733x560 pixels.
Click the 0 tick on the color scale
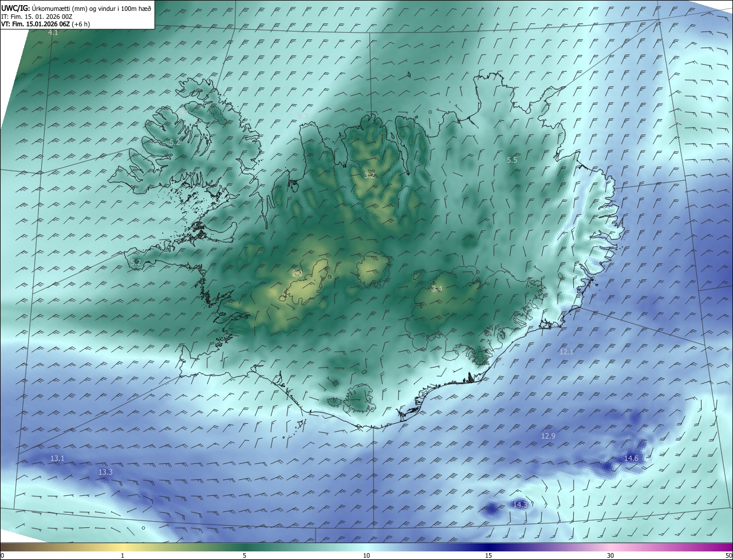click(x=2, y=556)
